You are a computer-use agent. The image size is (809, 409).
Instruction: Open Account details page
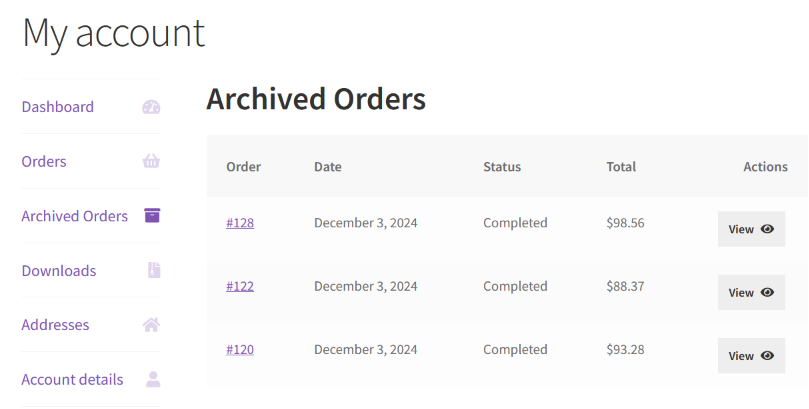point(72,379)
